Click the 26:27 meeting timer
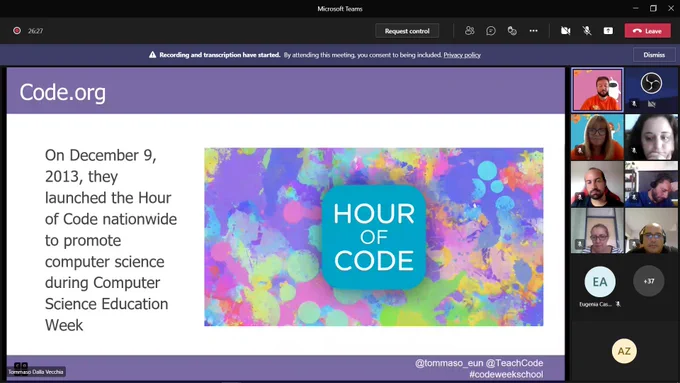 [36, 31]
